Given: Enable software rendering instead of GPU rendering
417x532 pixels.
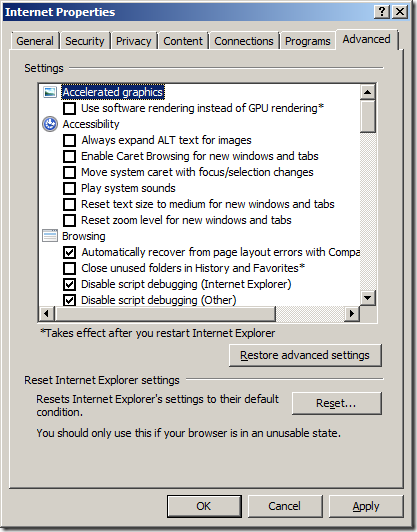Looking at the screenshot, I should click(70, 109).
